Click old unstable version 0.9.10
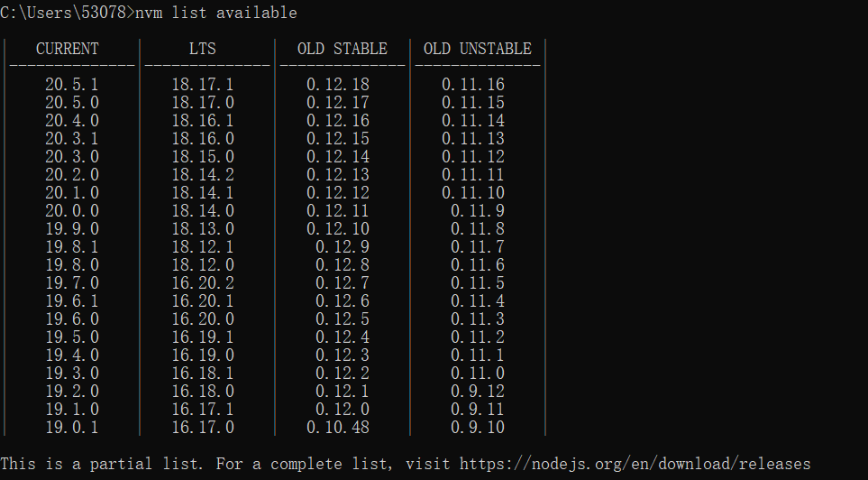 pos(478,428)
